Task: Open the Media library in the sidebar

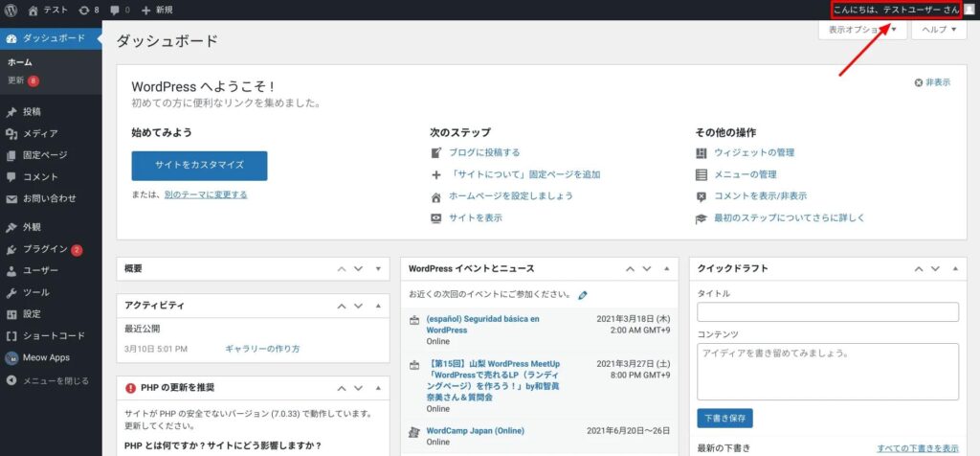Action: point(40,133)
